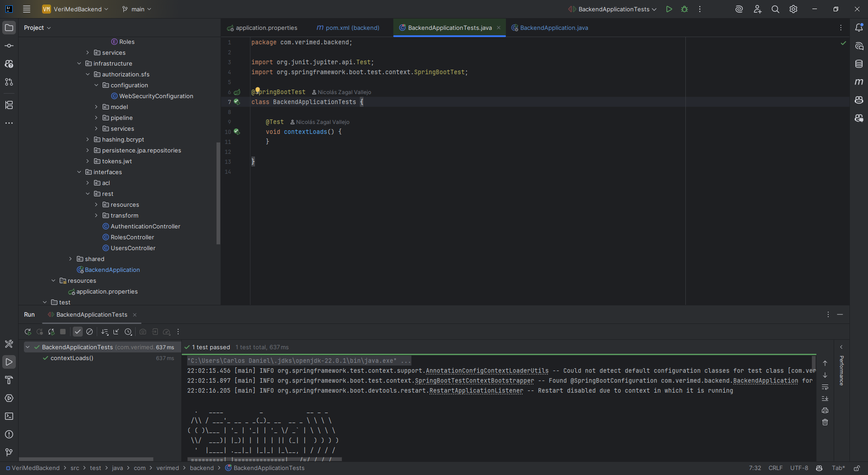
Task: Open the Terminal tool window
Action: 9,416
